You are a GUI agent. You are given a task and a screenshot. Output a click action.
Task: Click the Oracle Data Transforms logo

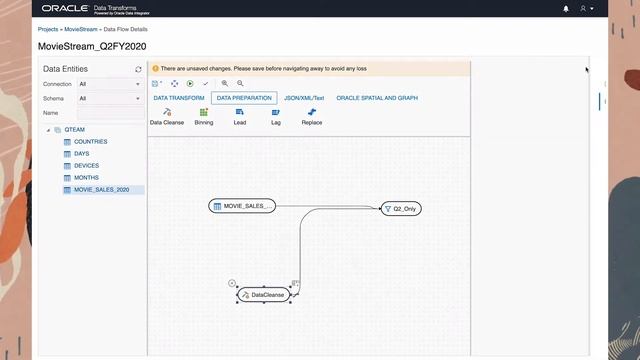tap(96, 9)
